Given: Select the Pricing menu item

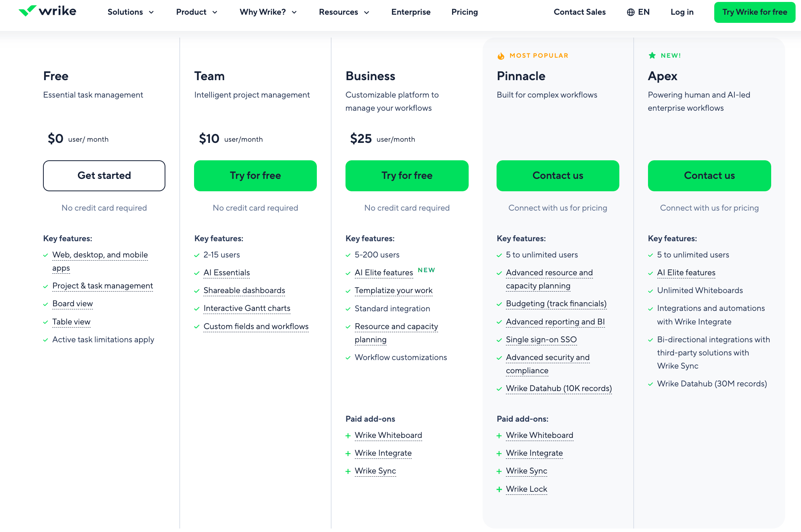Looking at the screenshot, I should pos(464,12).
